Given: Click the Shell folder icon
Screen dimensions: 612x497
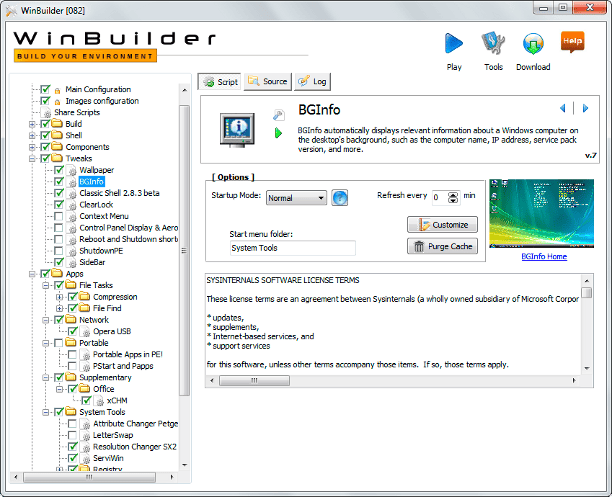Looking at the screenshot, I should coord(57,135).
